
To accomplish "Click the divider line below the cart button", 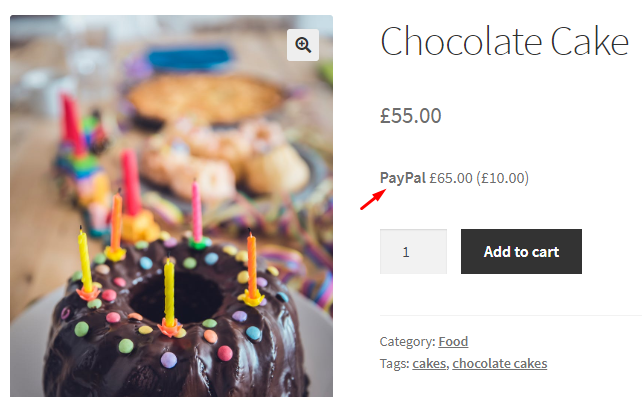I will [511, 316].
